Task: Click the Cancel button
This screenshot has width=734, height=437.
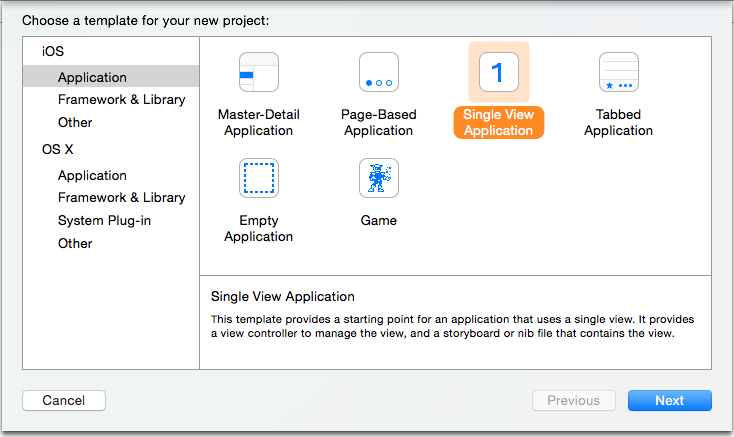Action: pos(64,401)
